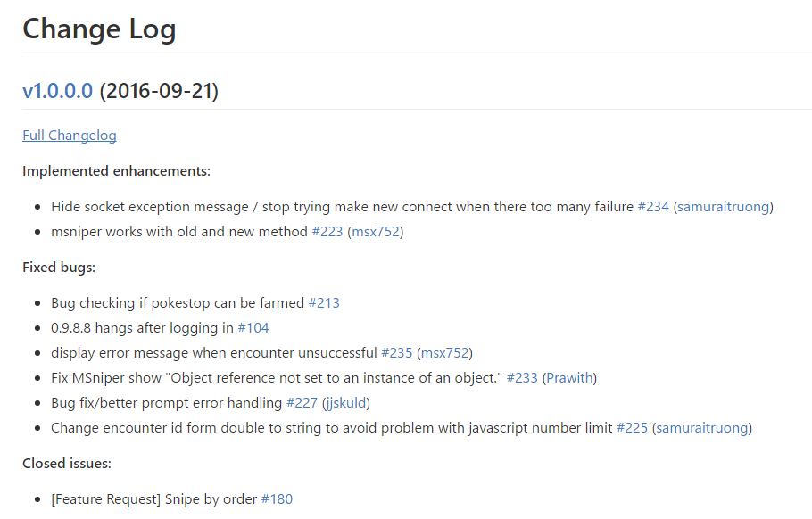Open pull request #225 link
The image size is (812, 519).
pos(632,427)
